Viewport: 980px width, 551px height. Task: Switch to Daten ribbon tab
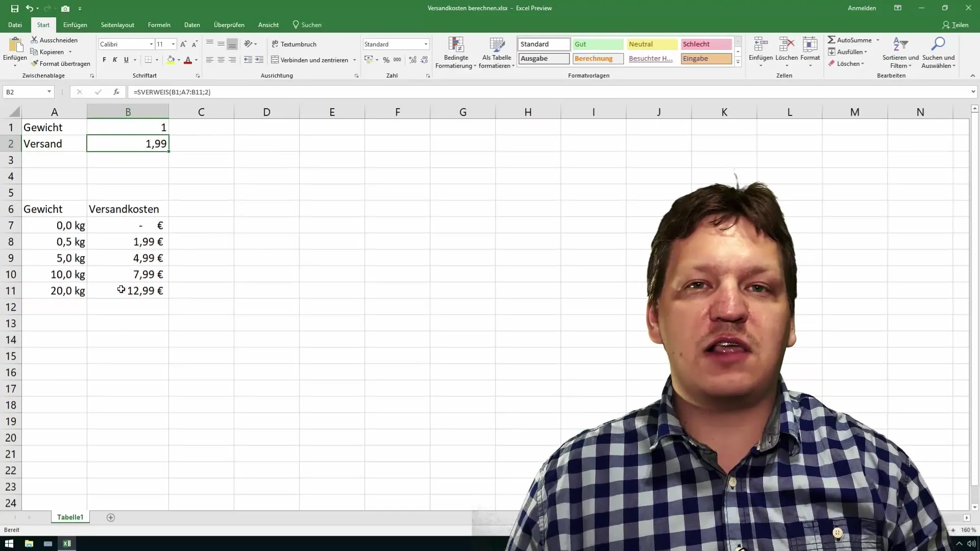point(192,24)
